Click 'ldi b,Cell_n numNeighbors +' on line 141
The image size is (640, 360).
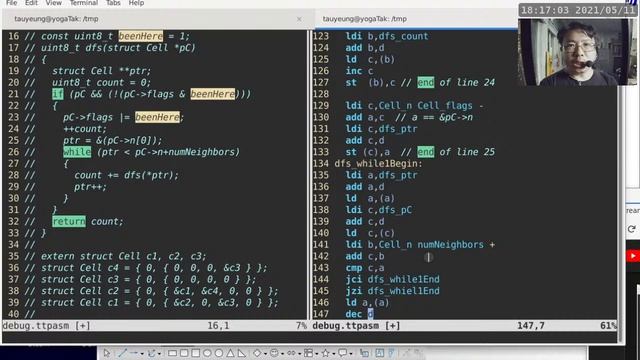[420, 244]
